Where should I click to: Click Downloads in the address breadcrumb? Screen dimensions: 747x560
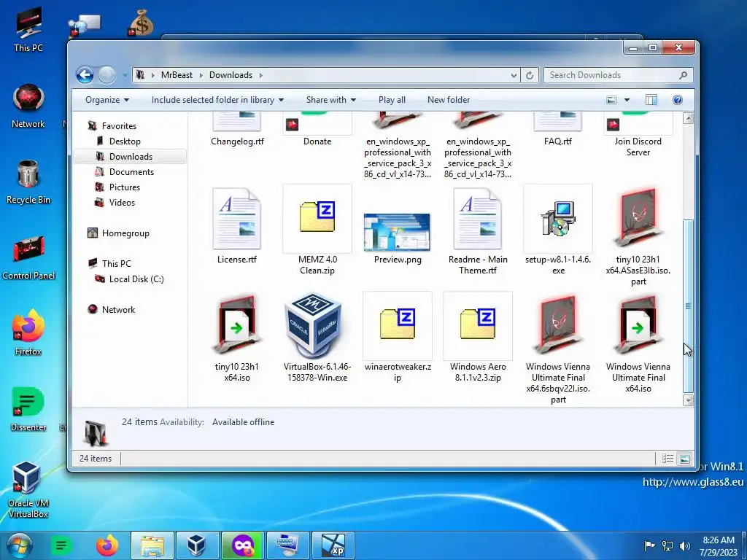[231, 75]
